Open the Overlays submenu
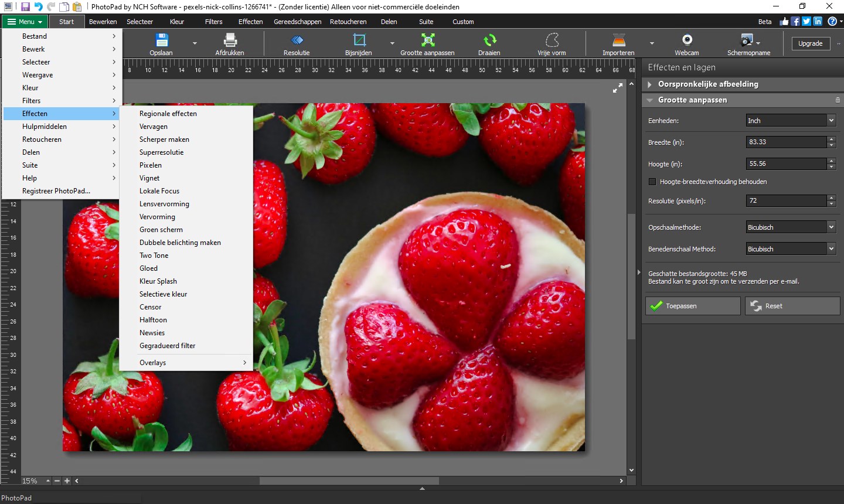 186,363
